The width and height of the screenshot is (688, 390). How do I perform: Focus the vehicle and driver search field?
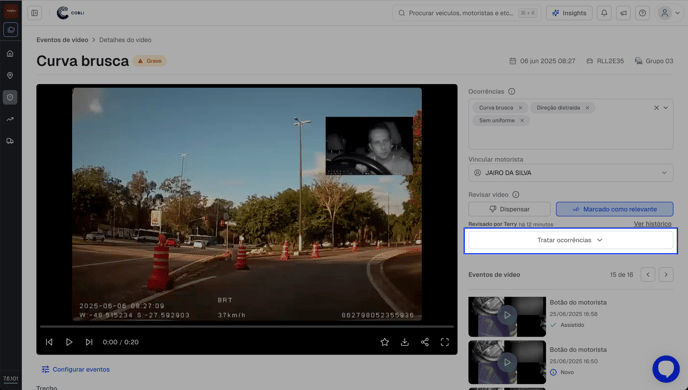coord(466,13)
